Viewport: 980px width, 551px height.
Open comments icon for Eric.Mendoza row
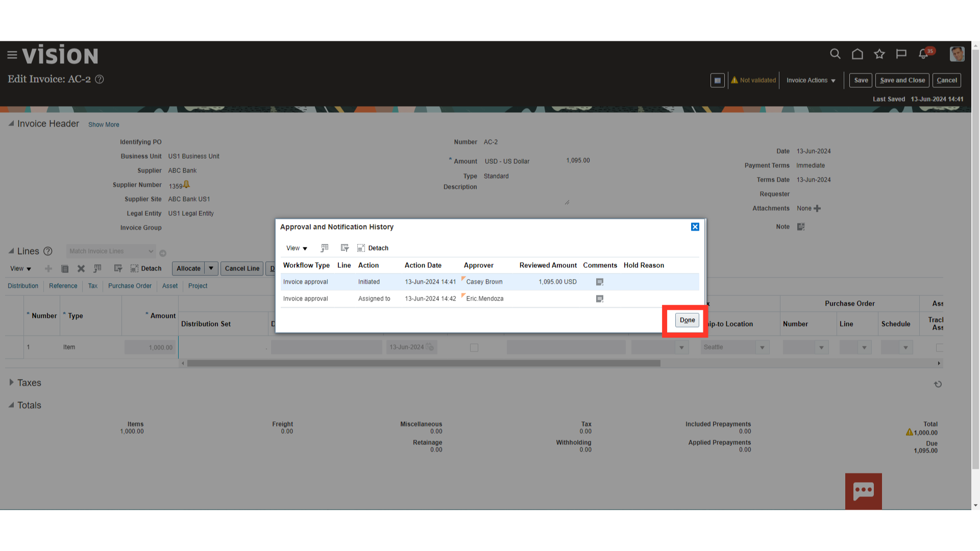point(600,299)
